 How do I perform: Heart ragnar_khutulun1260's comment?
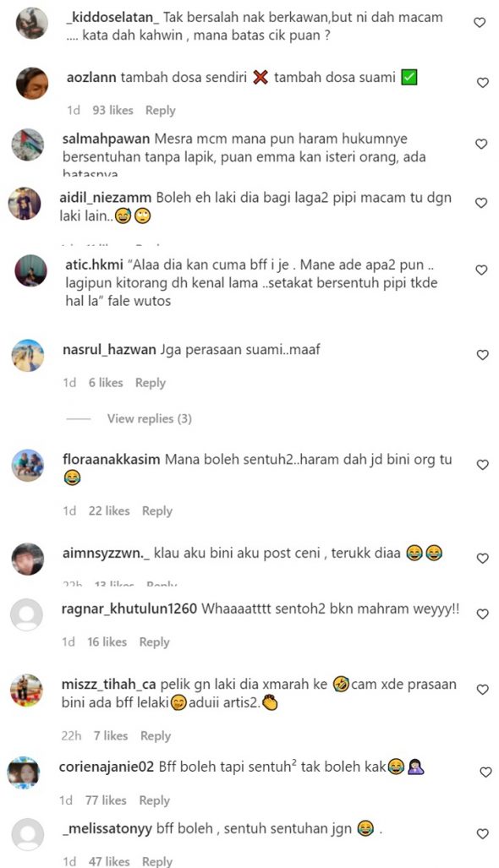(x=482, y=614)
